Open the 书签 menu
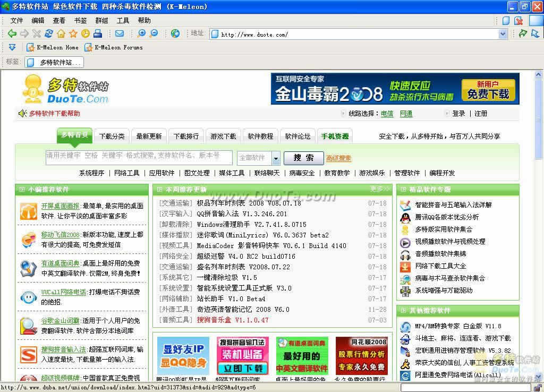This screenshot has width=544, height=392. [80, 21]
